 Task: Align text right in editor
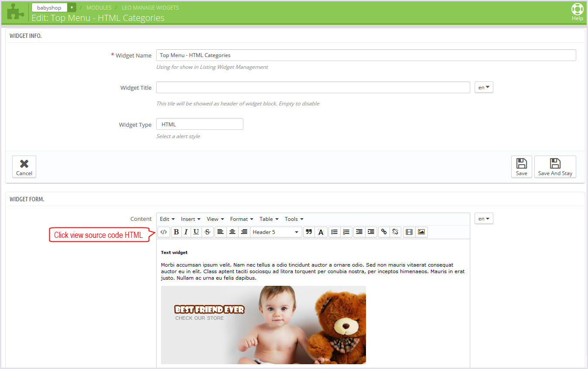coord(244,232)
